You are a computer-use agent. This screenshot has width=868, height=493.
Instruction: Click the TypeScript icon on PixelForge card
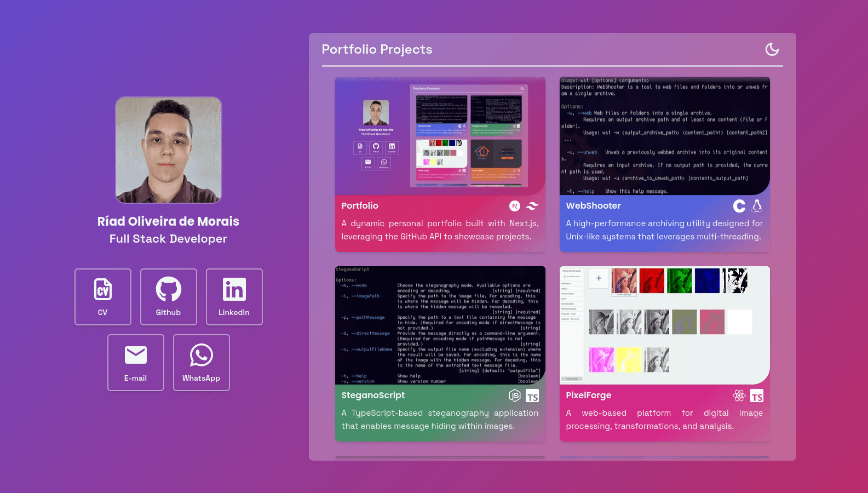pos(757,396)
